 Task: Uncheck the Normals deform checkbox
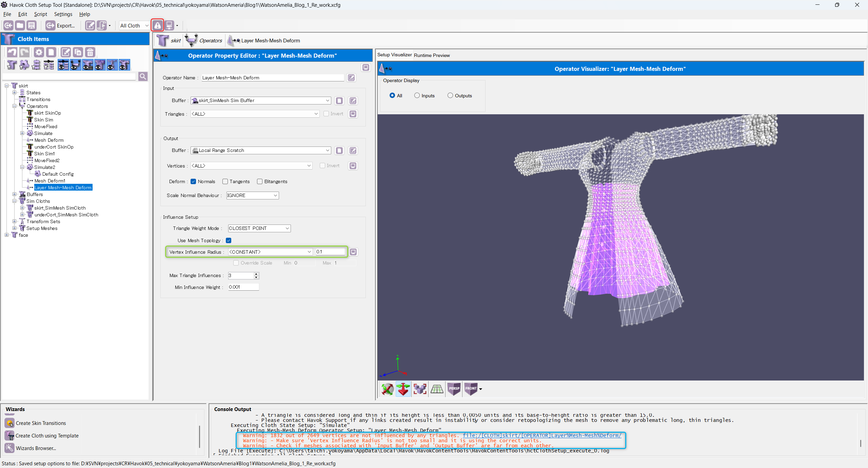(193, 181)
